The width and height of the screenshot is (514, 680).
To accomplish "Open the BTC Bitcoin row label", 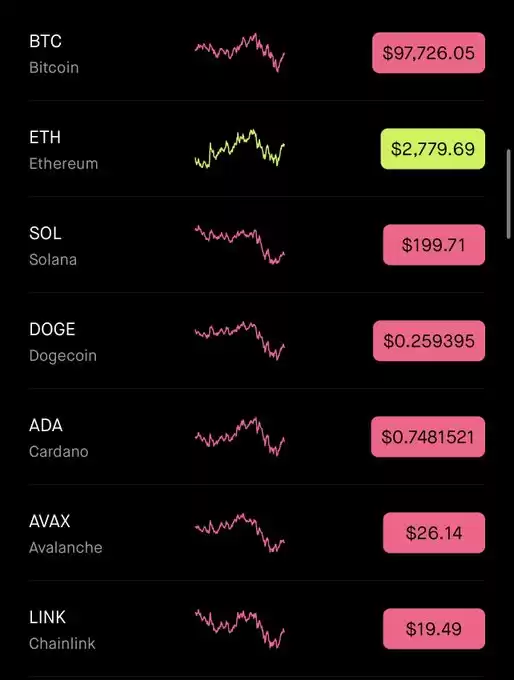I will (54, 54).
